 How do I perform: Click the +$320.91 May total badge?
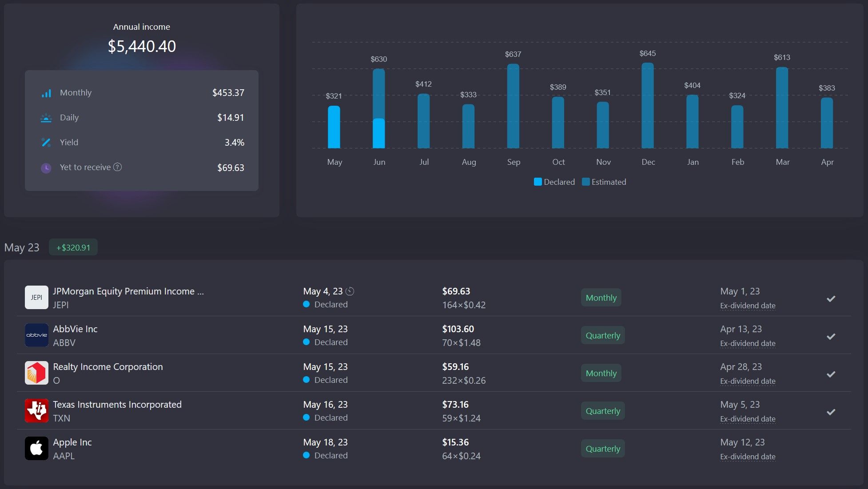point(73,247)
